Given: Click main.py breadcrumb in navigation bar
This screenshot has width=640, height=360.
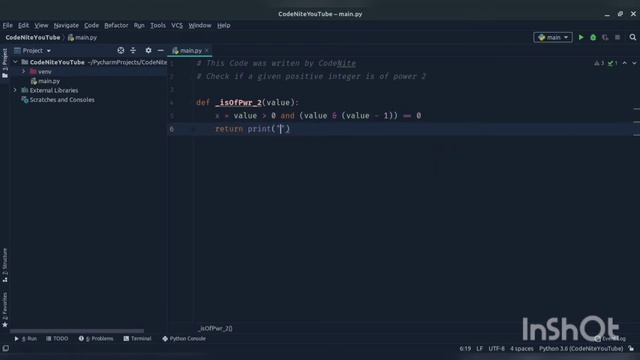Looking at the screenshot, I should tap(82, 38).
